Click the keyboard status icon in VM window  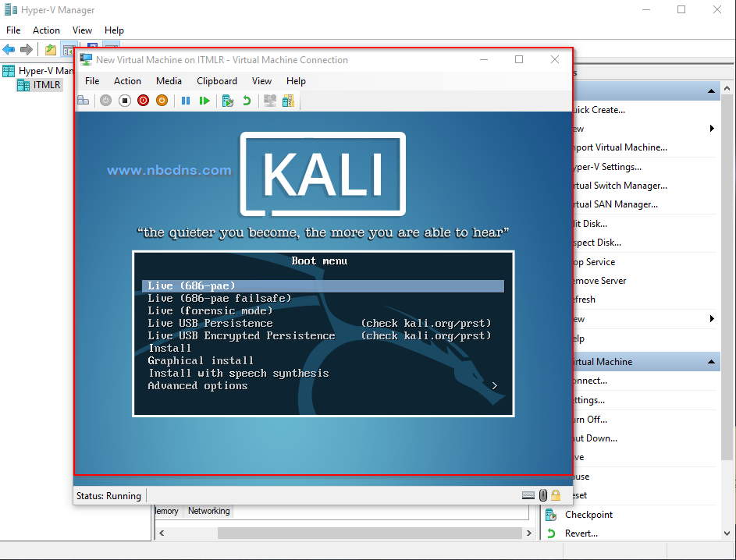click(x=528, y=495)
